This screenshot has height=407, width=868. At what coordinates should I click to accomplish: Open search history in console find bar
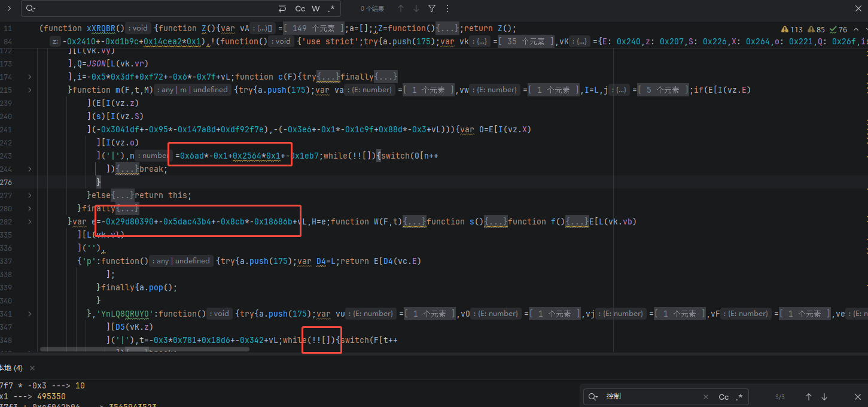coord(593,397)
